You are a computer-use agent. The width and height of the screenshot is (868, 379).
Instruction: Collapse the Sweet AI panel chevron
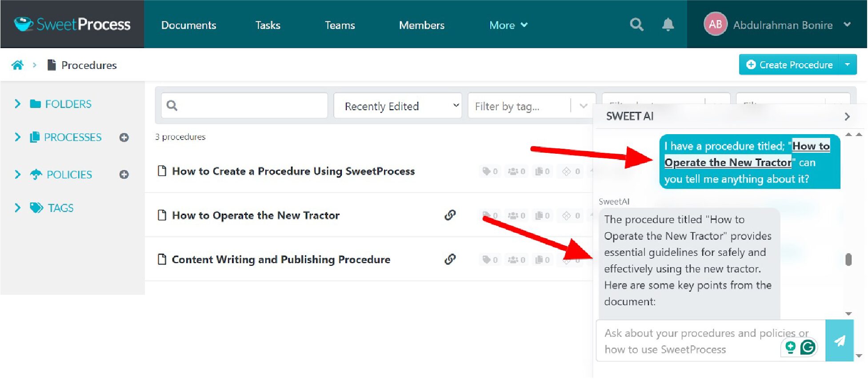(x=847, y=116)
